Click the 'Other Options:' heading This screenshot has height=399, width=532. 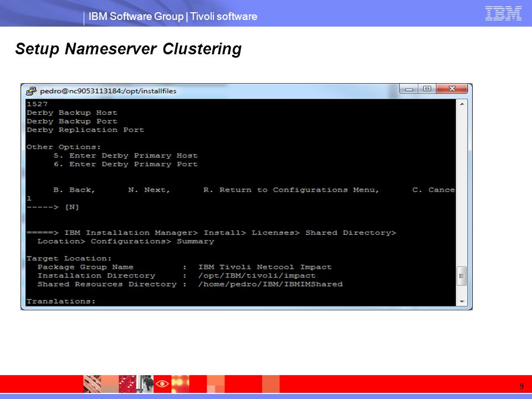coord(64,147)
